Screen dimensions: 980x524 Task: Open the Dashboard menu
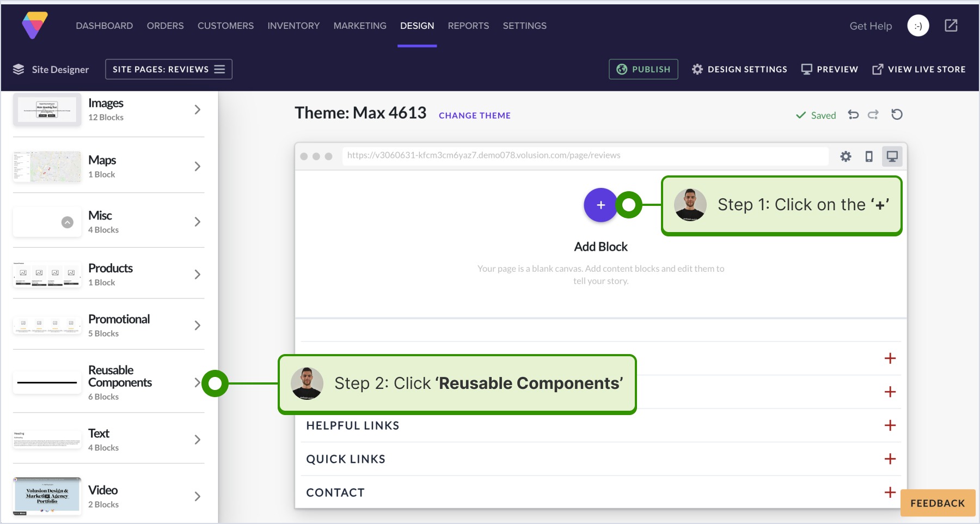pyautogui.click(x=105, y=26)
